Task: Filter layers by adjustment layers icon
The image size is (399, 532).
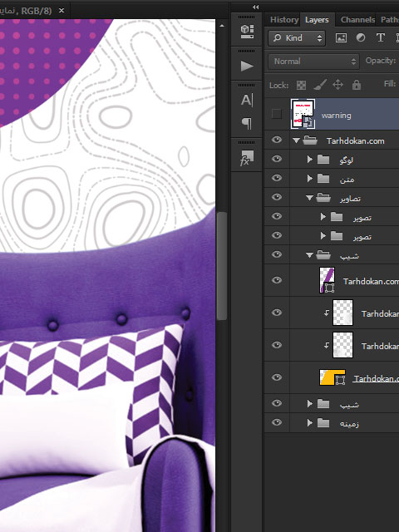Action: tap(361, 37)
